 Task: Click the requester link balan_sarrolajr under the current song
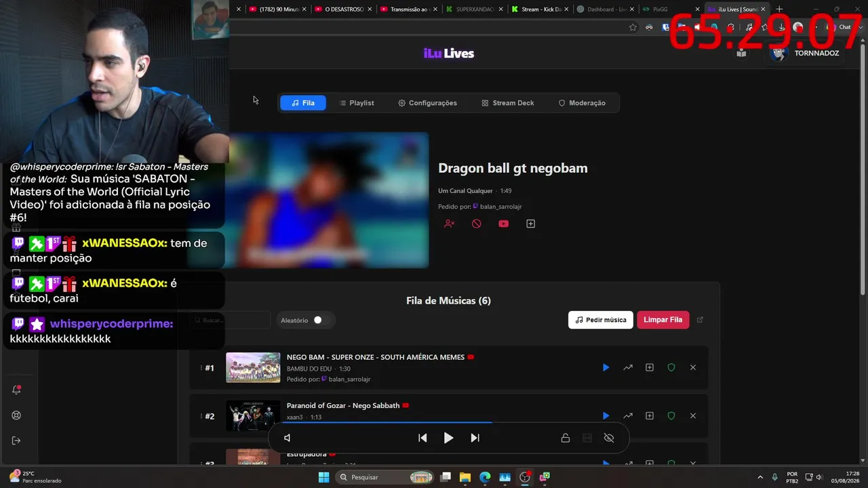[500, 207]
